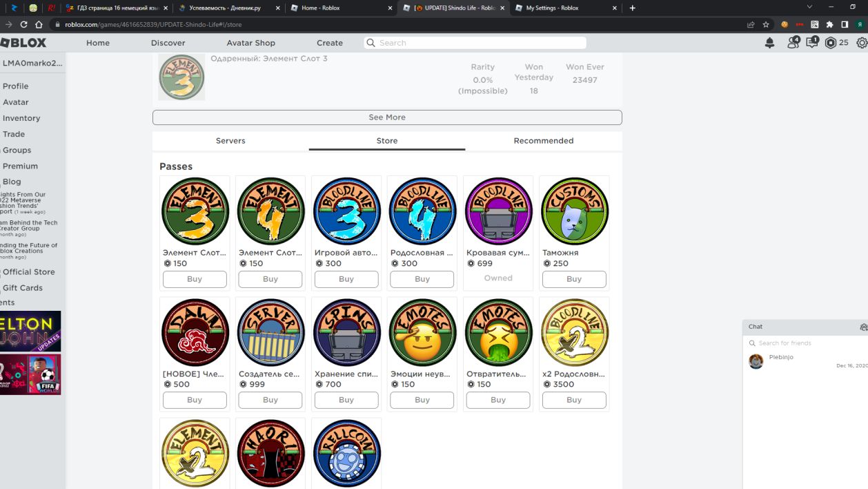Screen dimensions: 868x489
Task: Buy the 3500 Robux x2 Родословн pass
Action: click(574, 400)
